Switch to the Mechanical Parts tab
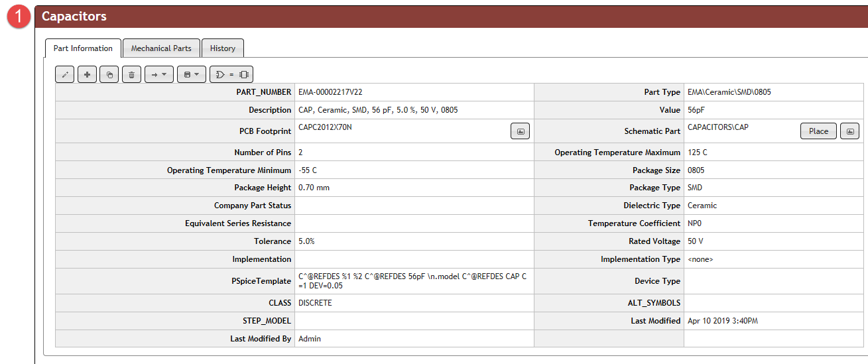 (x=161, y=48)
